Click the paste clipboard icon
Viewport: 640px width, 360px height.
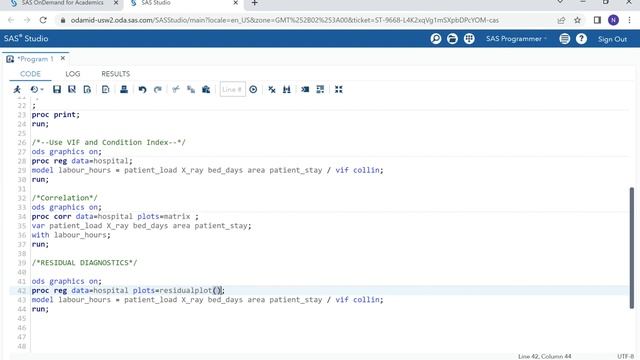pyautogui.click(x=206, y=89)
